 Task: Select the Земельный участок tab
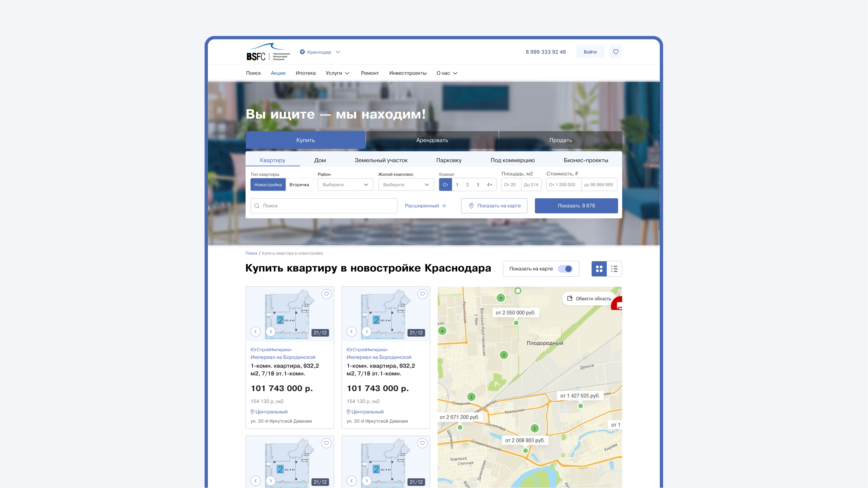381,160
